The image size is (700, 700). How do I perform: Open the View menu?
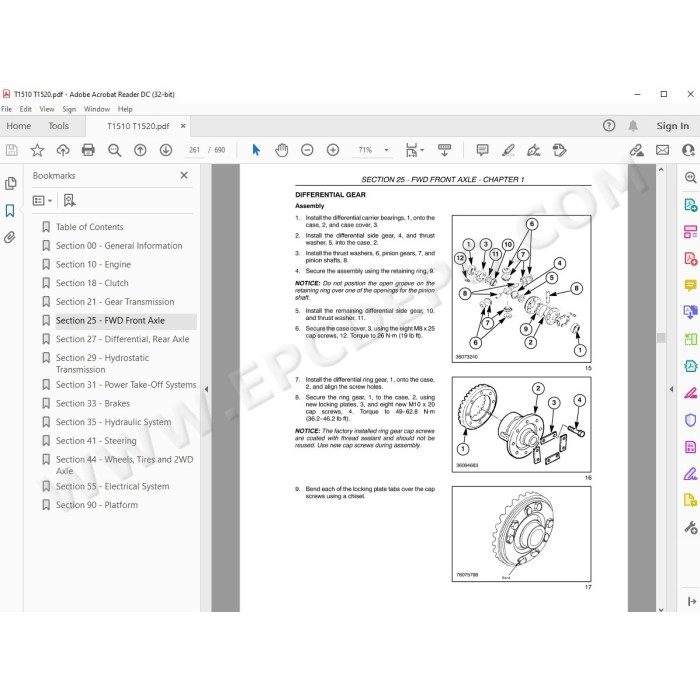tap(47, 109)
